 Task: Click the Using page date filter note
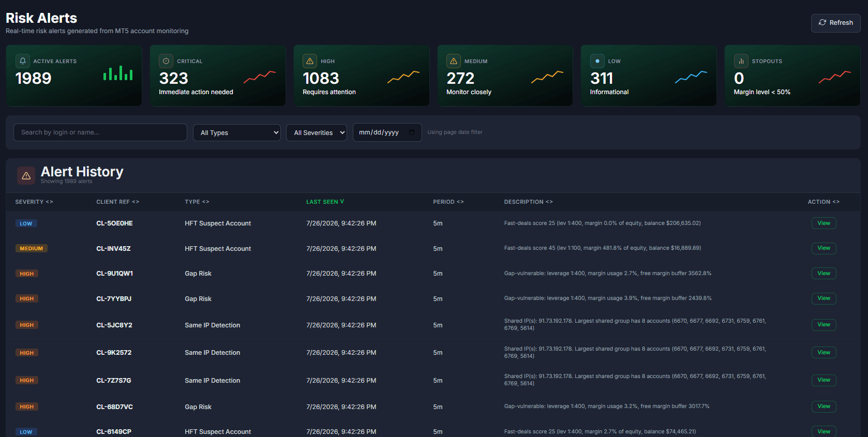tap(455, 132)
